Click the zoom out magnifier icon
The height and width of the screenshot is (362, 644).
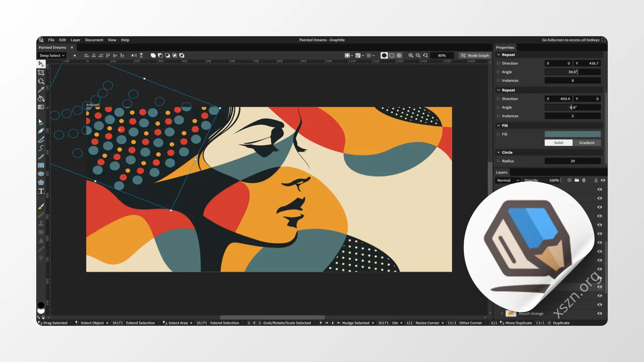click(x=418, y=55)
